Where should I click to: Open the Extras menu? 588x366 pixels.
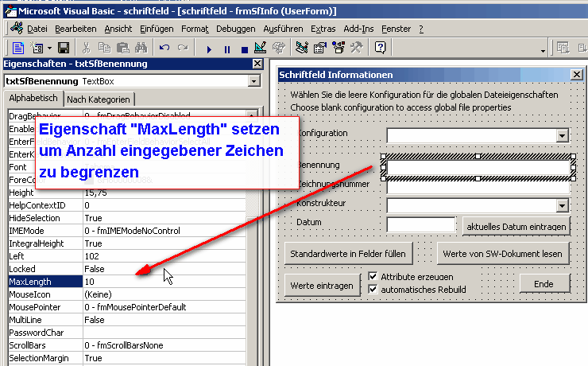tap(323, 29)
